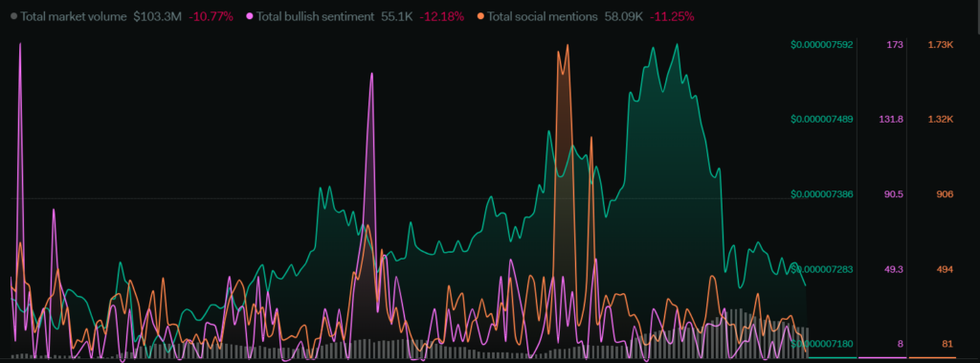Click the $0.000007592 price axis label
This screenshot has height=363, width=980.
tap(822, 45)
